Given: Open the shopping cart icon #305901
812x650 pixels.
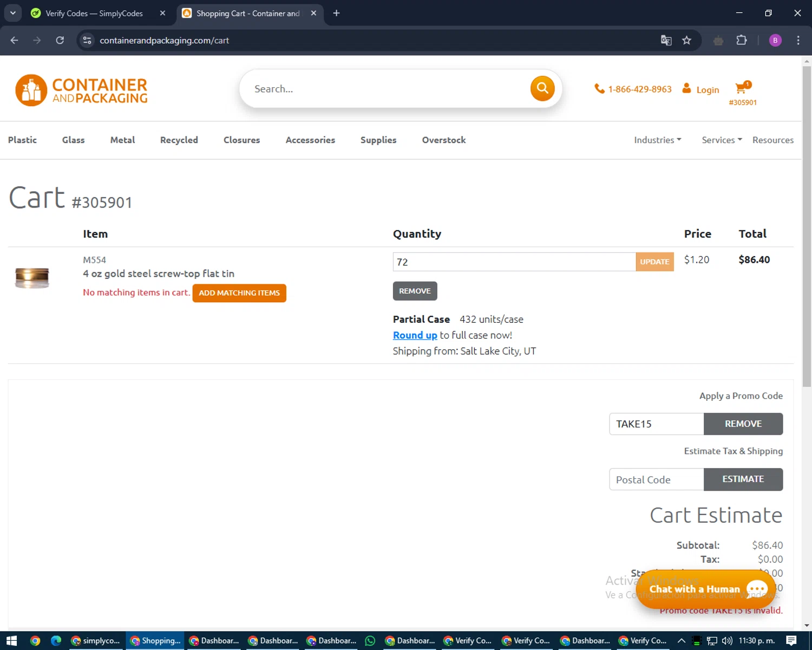Looking at the screenshot, I should pos(743,93).
